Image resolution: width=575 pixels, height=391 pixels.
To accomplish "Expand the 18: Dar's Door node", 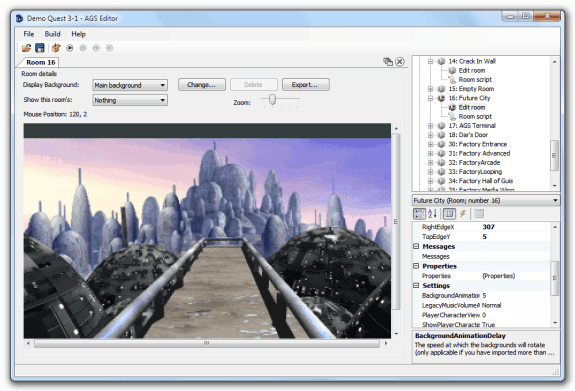I will coord(431,135).
